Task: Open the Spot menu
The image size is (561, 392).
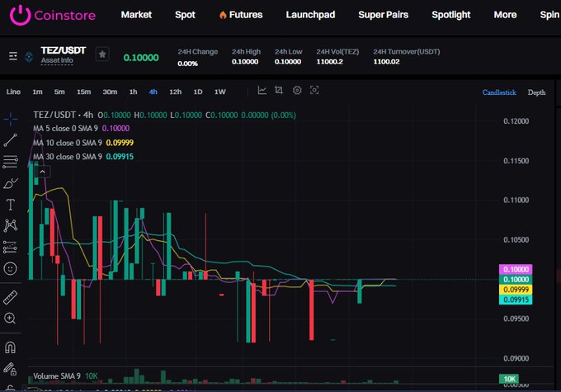Action: (x=185, y=15)
